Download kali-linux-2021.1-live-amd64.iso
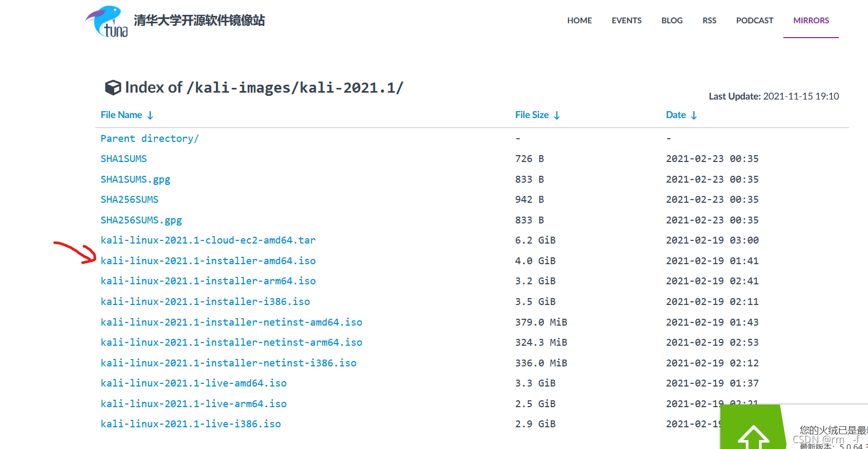Image resolution: width=868 pixels, height=449 pixels. click(x=194, y=383)
